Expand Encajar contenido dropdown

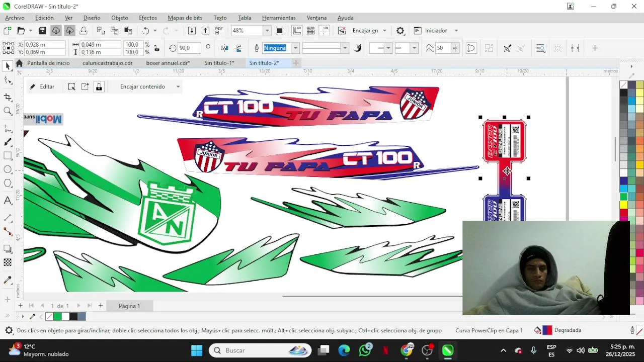click(178, 86)
